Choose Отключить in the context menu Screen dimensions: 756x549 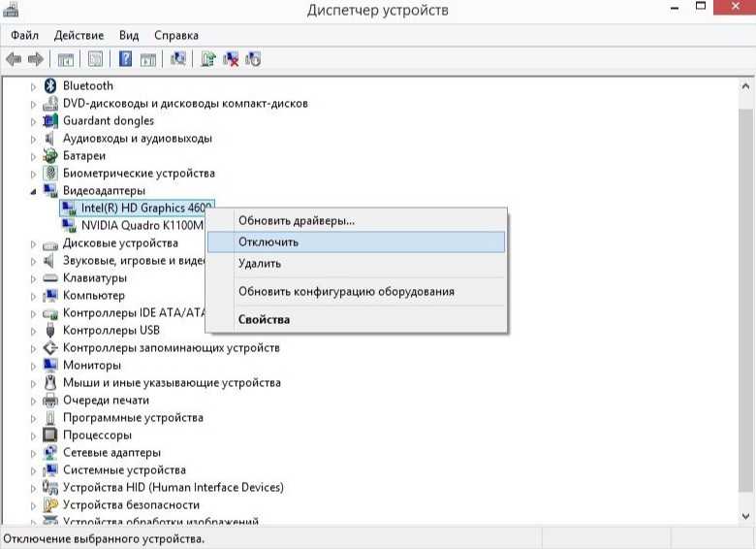click(357, 242)
